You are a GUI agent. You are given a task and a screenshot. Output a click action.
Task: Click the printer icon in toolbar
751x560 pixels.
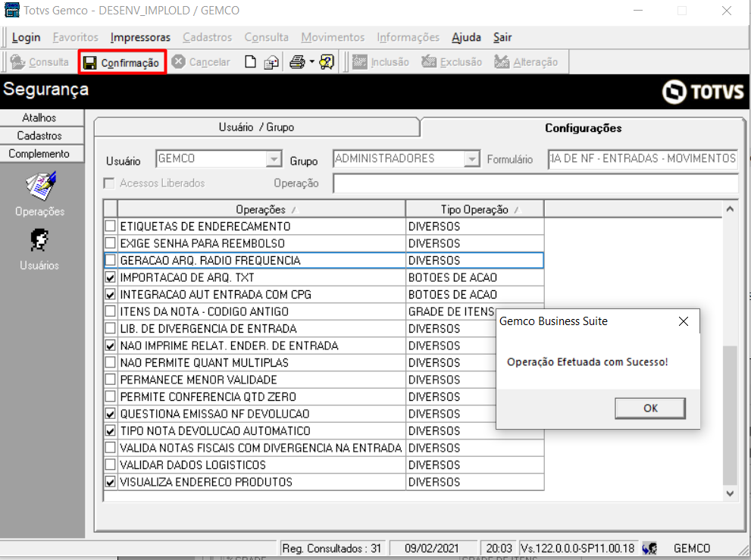pyautogui.click(x=297, y=62)
